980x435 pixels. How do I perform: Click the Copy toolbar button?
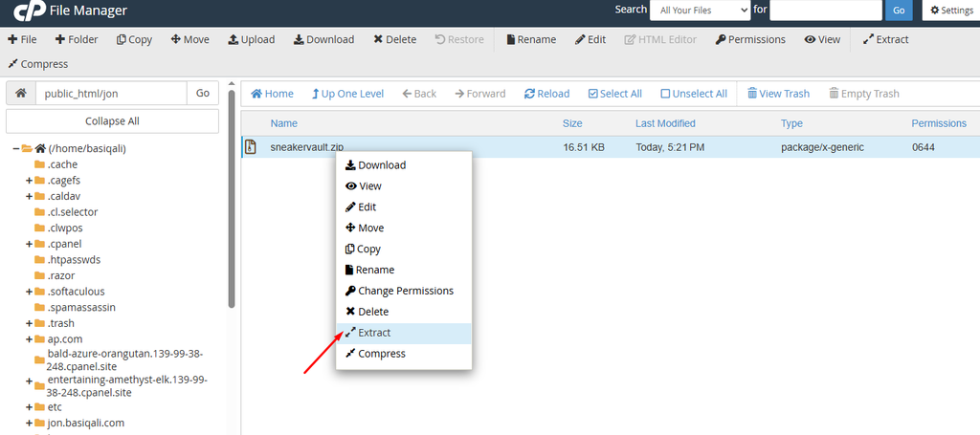point(134,39)
